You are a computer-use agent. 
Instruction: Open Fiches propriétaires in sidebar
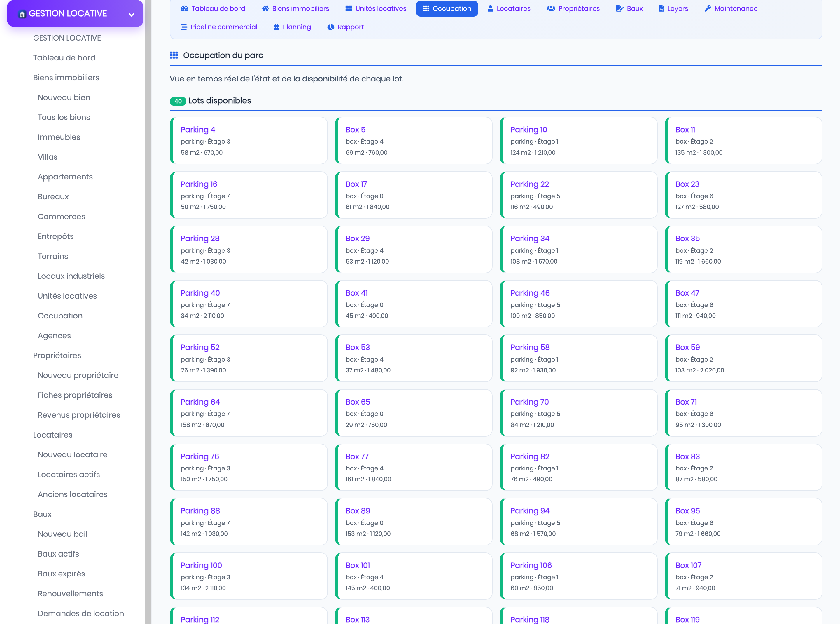(x=75, y=395)
